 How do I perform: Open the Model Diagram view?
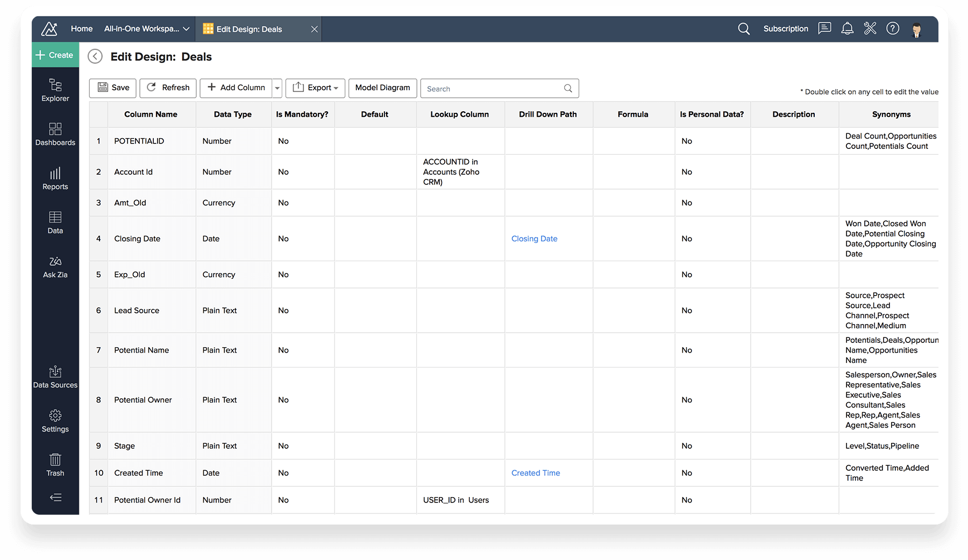coord(382,88)
